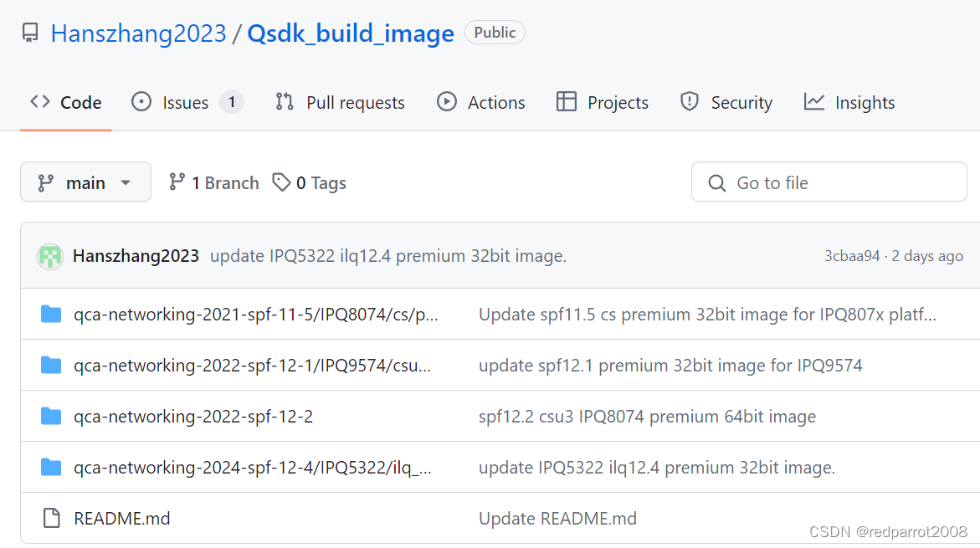Expand the branch selector chevron

pos(126,182)
